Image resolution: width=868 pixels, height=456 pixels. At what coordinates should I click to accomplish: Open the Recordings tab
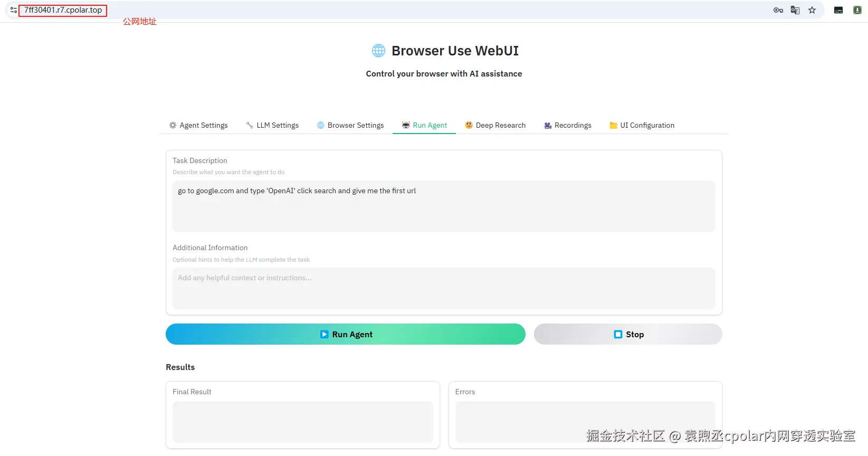(568, 125)
